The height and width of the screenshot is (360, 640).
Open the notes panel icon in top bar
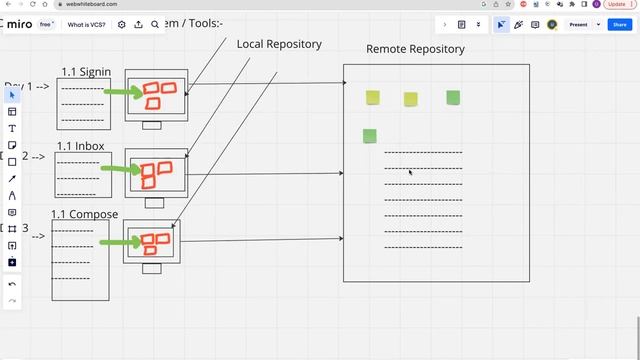click(462, 24)
